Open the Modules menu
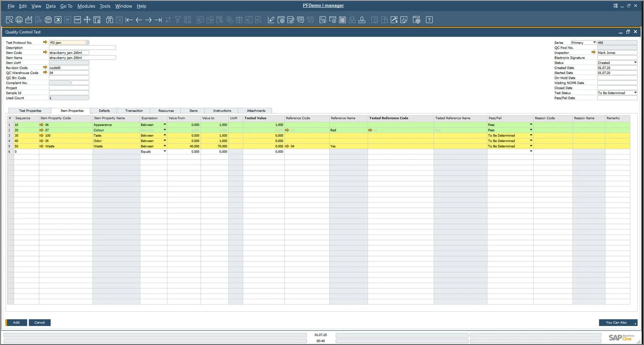Viewport: 644px width, 345px height. [x=86, y=6]
